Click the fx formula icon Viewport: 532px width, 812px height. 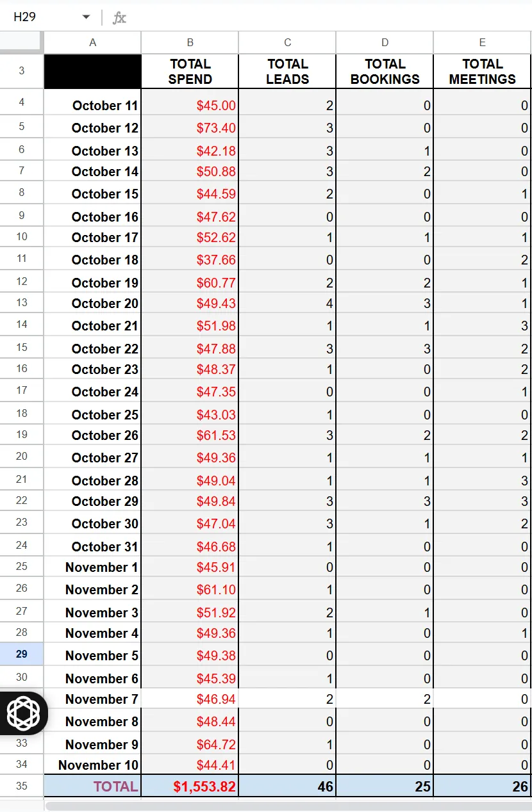pyautogui.click(x=119, y=17)
